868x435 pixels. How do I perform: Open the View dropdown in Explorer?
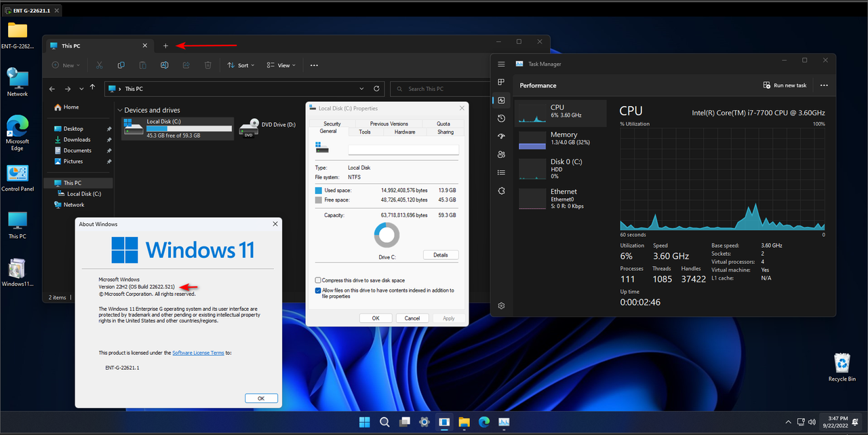[x=281, y=65]
